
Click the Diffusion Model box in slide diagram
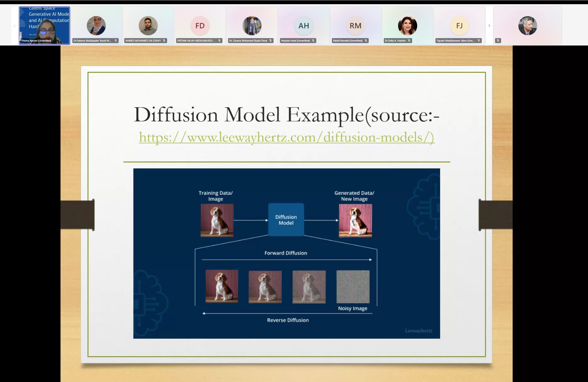286,220
